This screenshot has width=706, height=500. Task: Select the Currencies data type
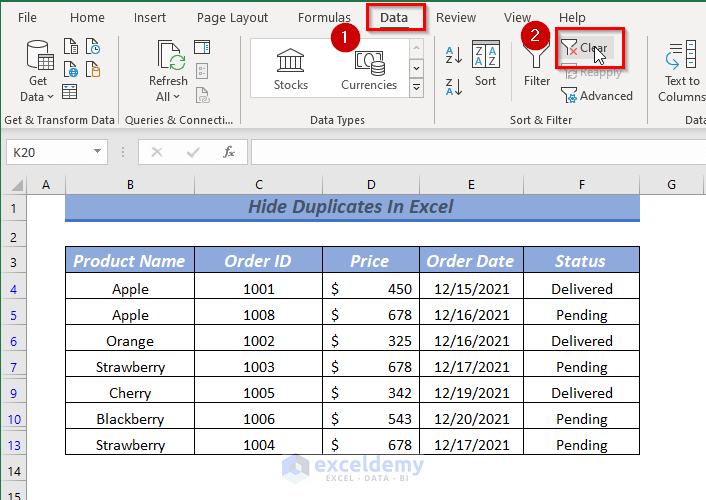pyautogui.click(x=369, y=69)
